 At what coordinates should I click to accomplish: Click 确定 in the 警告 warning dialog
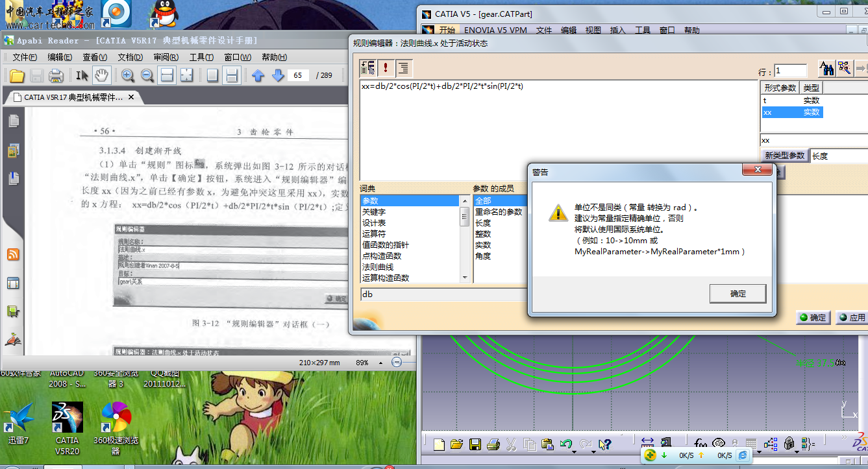coord(738,293)
